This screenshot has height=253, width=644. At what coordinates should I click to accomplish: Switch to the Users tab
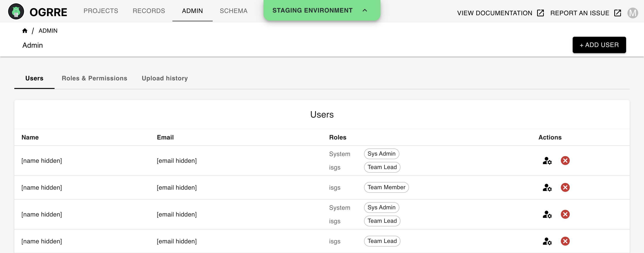[x=34, y=78]
